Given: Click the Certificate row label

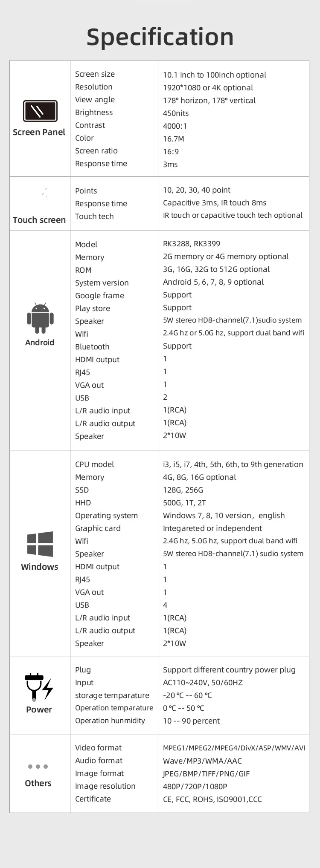Looking at the screenshot, I should [93, 799].
